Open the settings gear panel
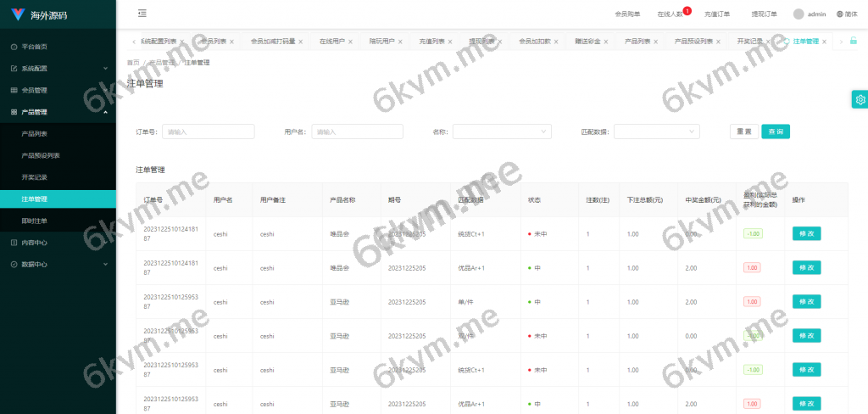This screenshot has height=414, width=868. coord(860,100)
